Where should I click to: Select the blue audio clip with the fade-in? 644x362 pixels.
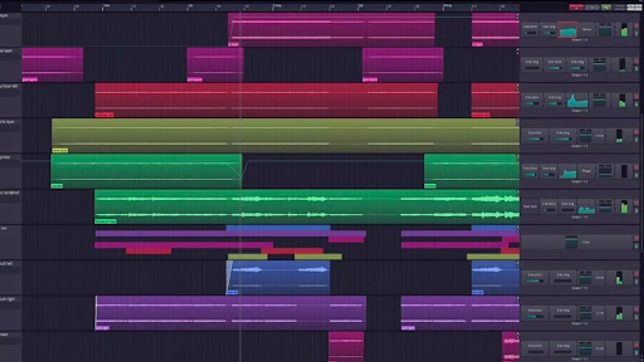click(278, 278)
